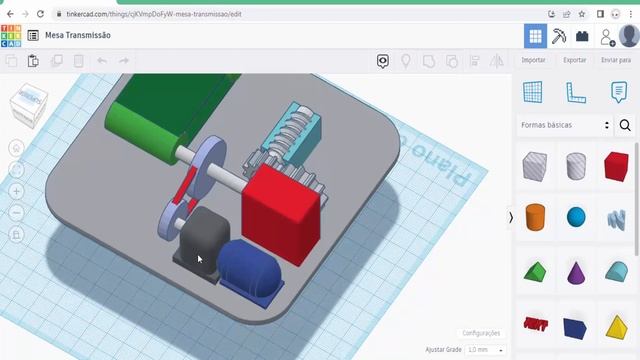Click the Fit all in view button
The image size is (640, 360).
tap(16, 169)
